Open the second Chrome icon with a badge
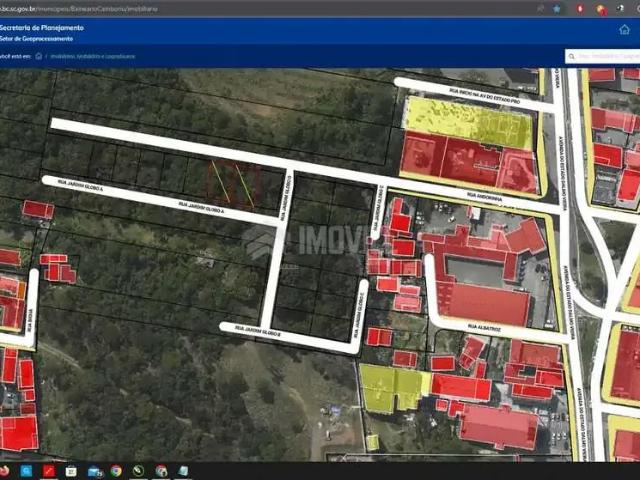 coord(161,471)
